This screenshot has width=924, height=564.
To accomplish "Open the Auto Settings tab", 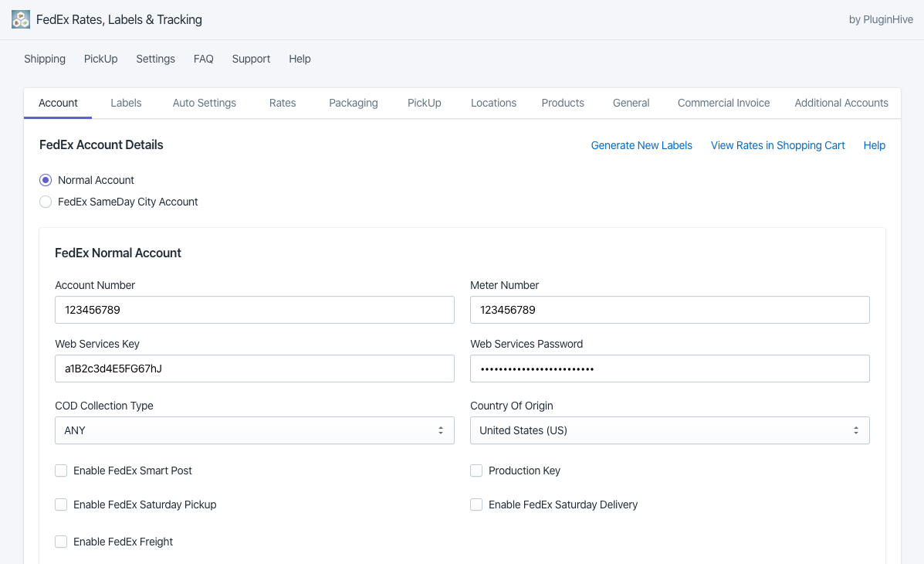I will 205,104.
